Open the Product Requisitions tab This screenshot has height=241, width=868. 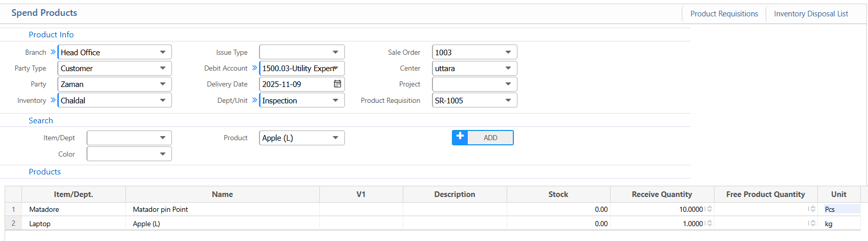point(724,14)
